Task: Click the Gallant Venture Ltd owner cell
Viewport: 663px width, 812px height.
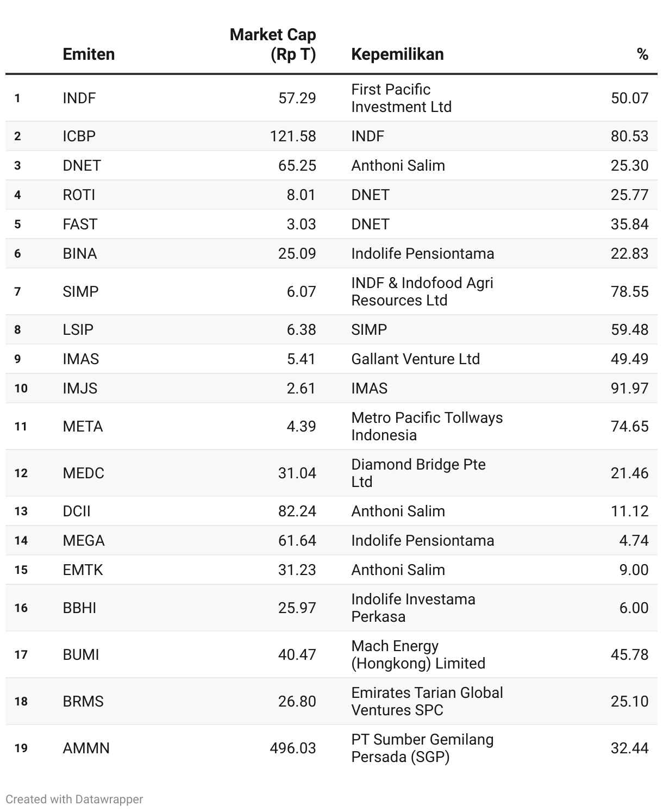Action: click(x=415, y=359)
